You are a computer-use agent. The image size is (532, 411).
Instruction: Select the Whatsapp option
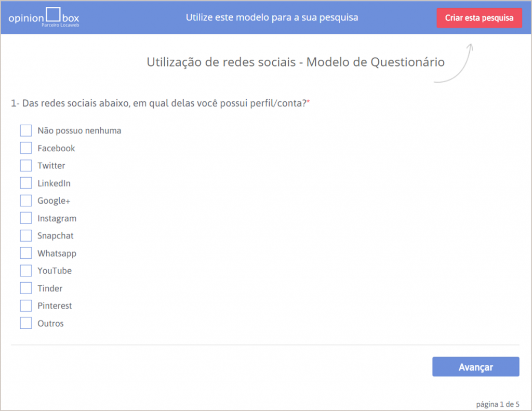point(25,253)
